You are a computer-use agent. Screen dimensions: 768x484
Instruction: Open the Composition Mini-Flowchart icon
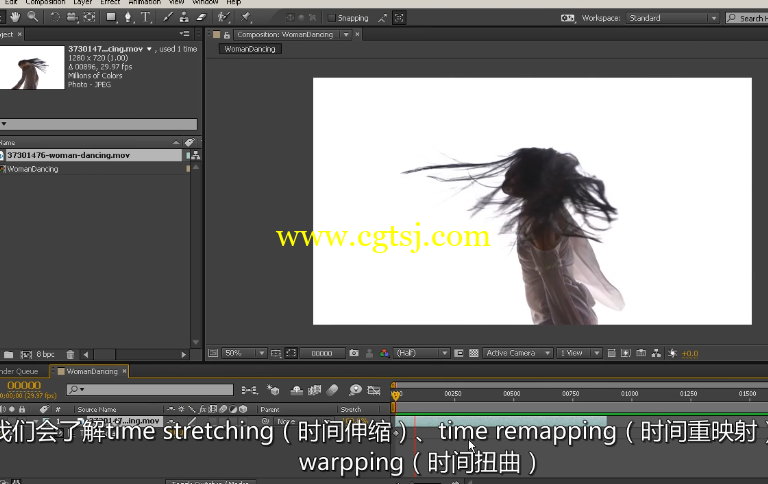249,390
